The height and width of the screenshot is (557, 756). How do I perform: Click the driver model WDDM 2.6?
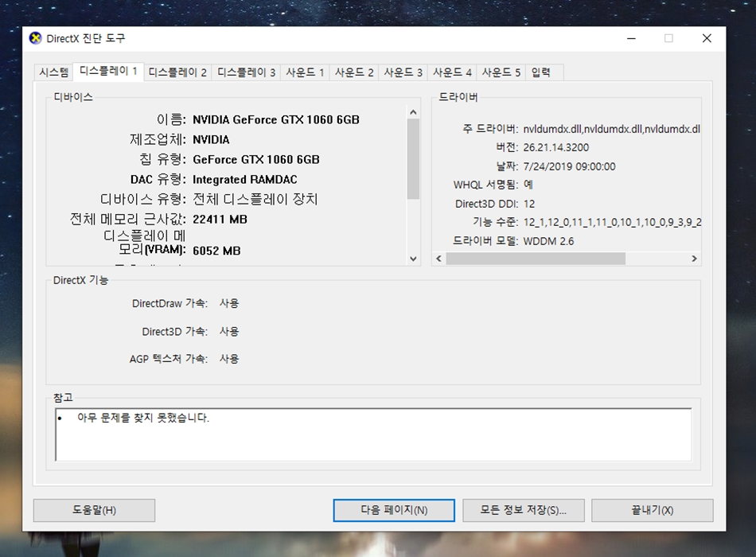pyautogui.click(x=548, y=241)
